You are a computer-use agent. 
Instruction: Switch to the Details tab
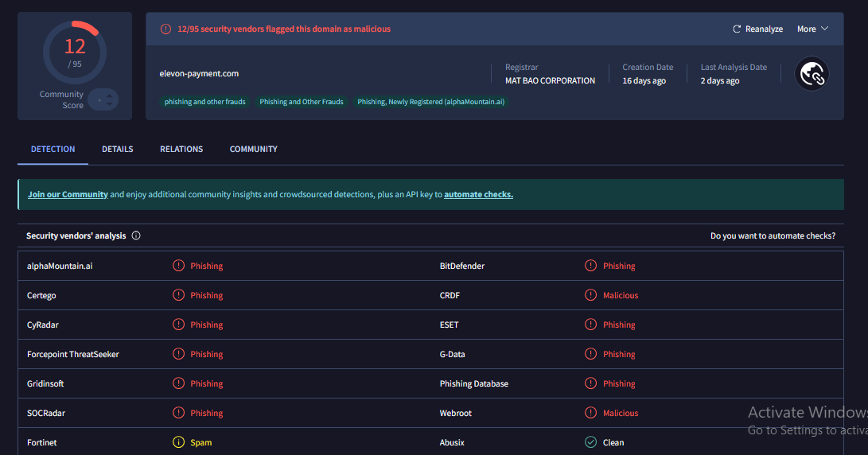click(x=117, y=149)
